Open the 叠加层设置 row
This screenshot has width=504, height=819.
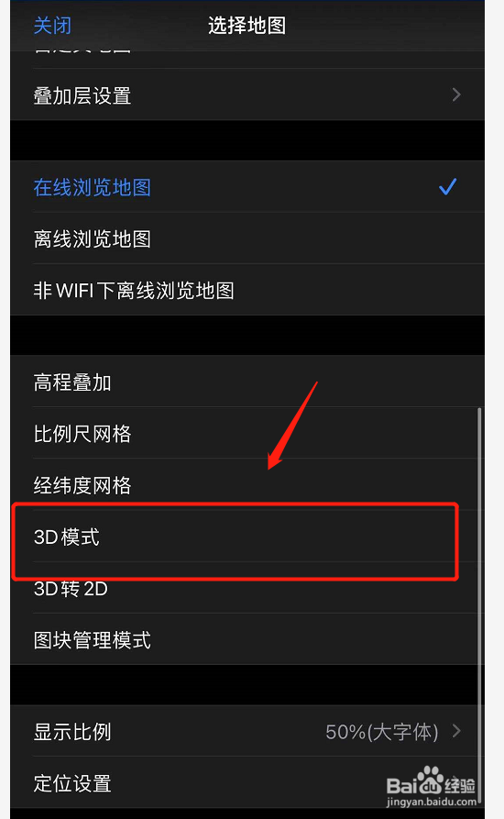click(247, 95)
